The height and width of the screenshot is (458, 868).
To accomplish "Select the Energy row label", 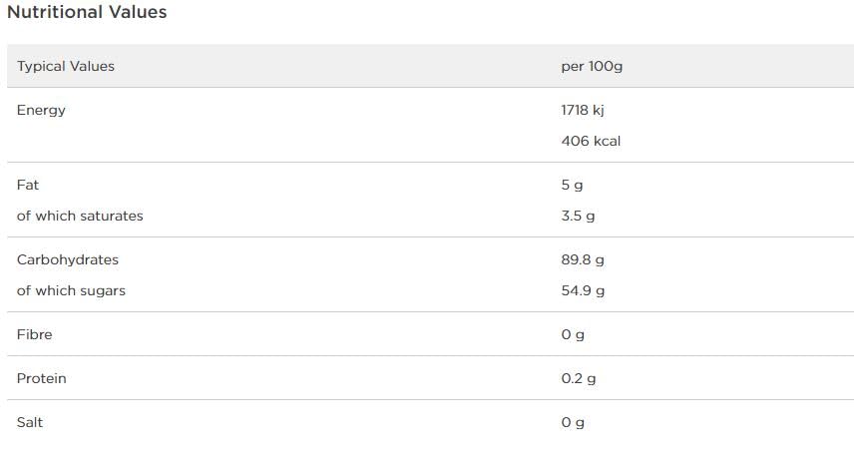I will [41, 110].
